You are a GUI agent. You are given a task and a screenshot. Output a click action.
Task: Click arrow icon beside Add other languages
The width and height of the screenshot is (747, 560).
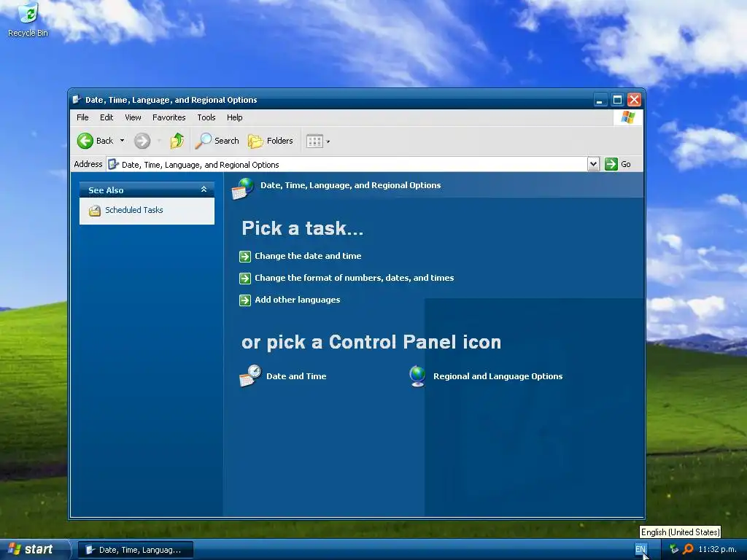(245, 300)
